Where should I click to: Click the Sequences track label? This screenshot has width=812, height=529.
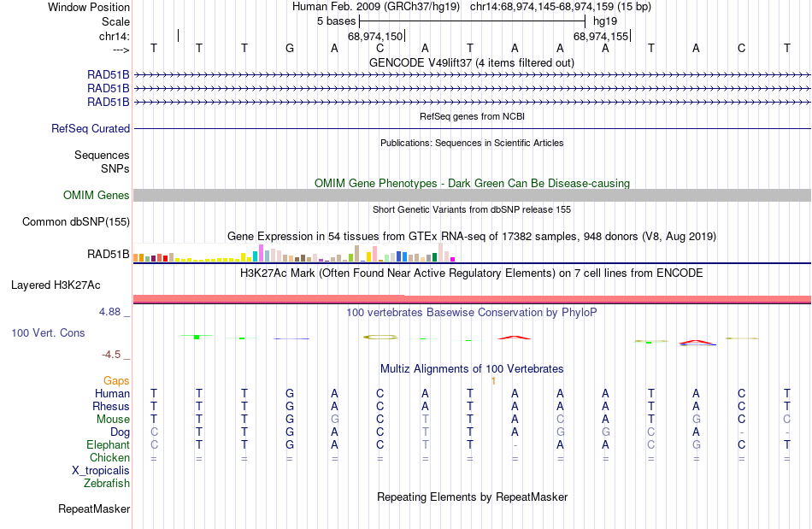(x=102, y=155)
